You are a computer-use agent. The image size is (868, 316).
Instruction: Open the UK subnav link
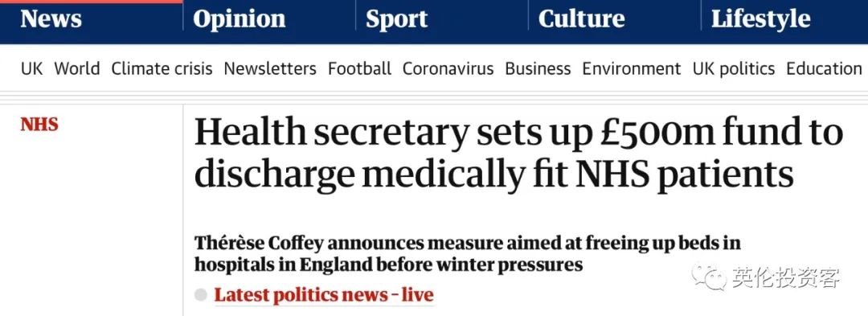31,68
